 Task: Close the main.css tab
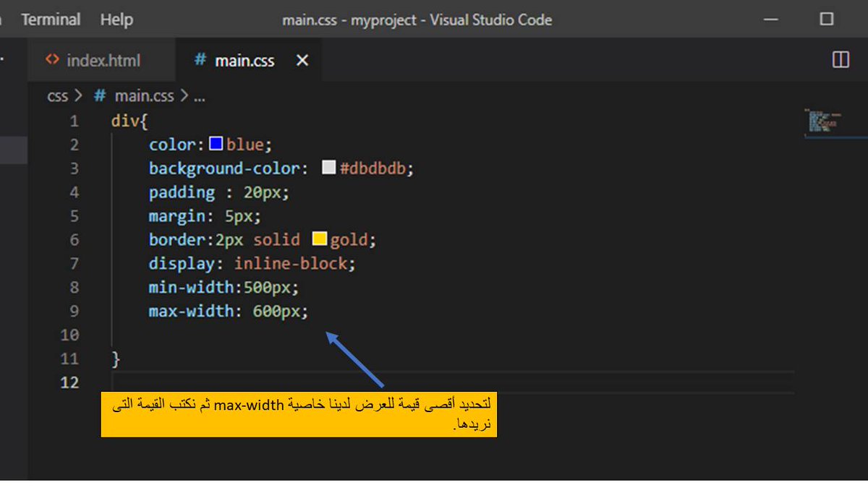(x=302, y=61)
